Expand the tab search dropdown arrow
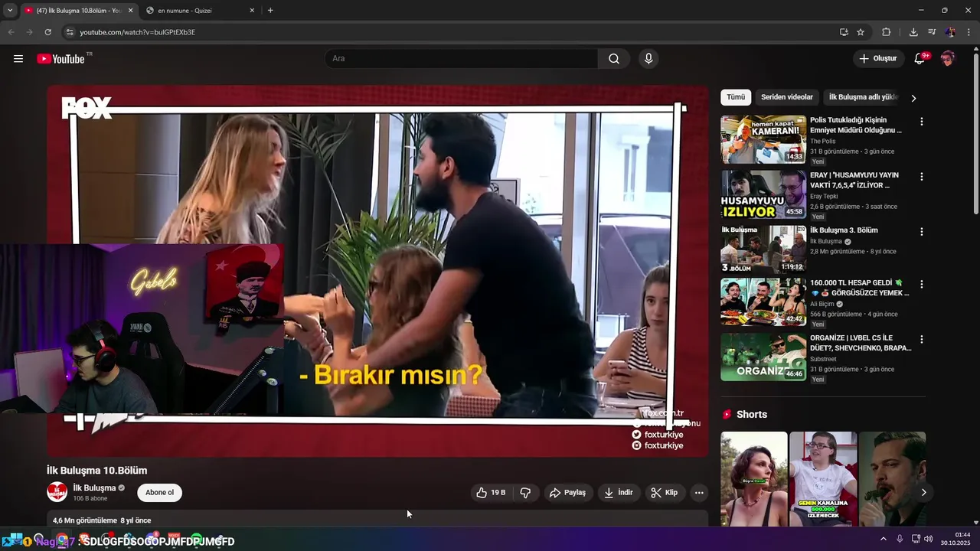The image size is (980, 551). 9,11
